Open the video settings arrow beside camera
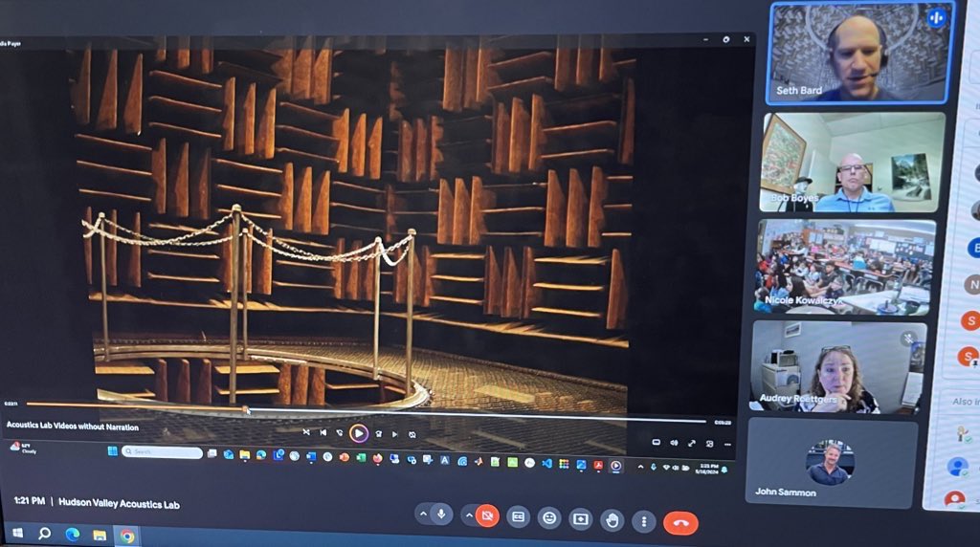Screen dimensions: 980x547 469,515
